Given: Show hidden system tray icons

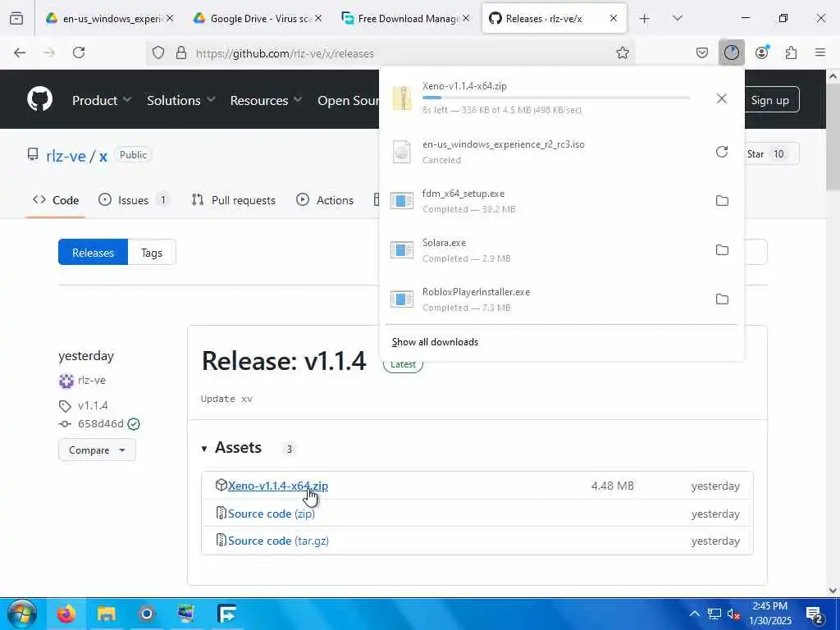Looking at the screenshot, I should [694, 614].
